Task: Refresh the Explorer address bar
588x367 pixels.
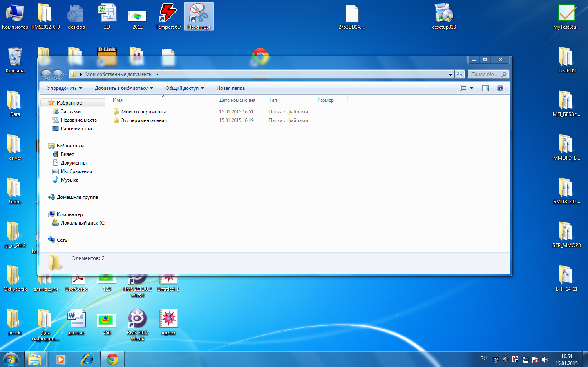Action: coord(460,74)
